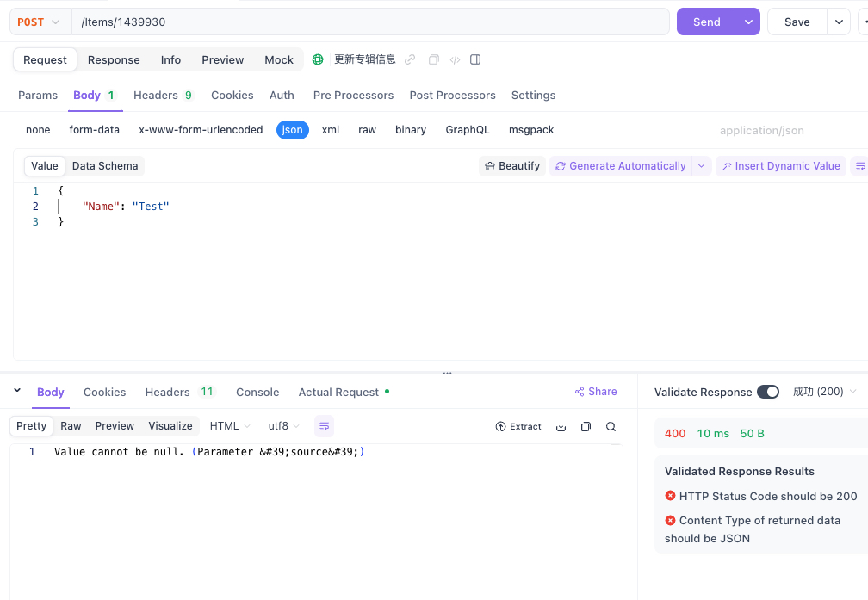The image size is (868, 600).
Task: Copy the request link icon
Action: [x=410, y=59]
